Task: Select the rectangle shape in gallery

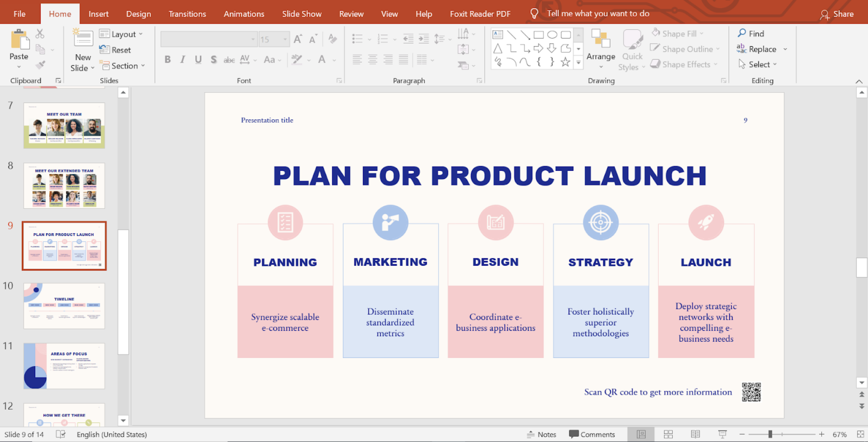Action: (538, 35)
